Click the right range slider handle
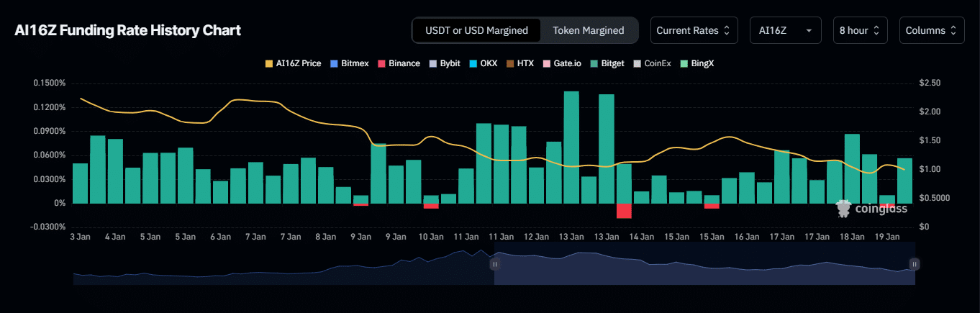 pyautogui.click(x=914, y=264)
